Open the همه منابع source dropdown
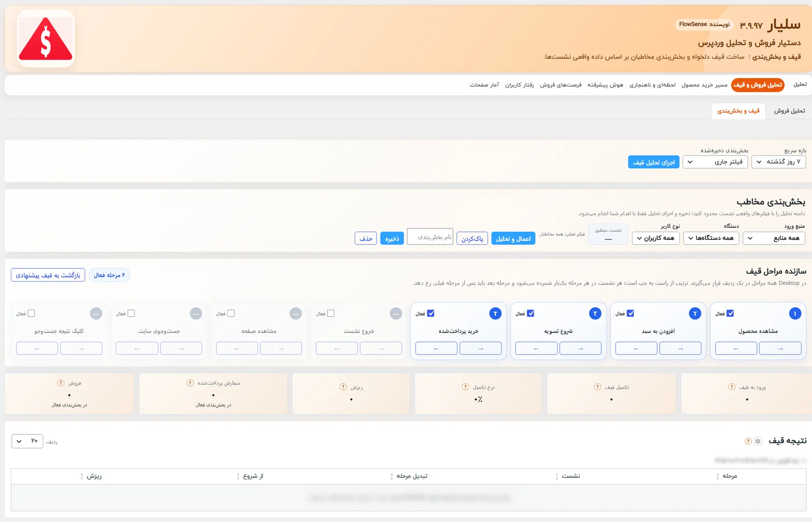This screenshot has height=522, width=812. 774,238
